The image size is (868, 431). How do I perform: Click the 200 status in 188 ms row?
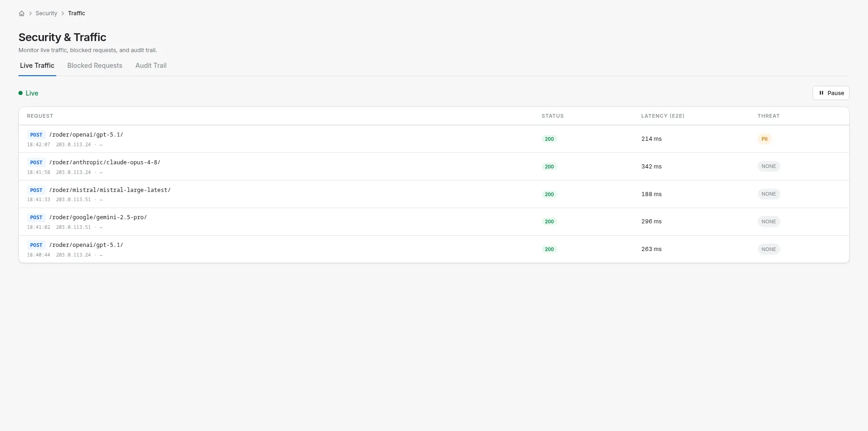click(549, 194)
